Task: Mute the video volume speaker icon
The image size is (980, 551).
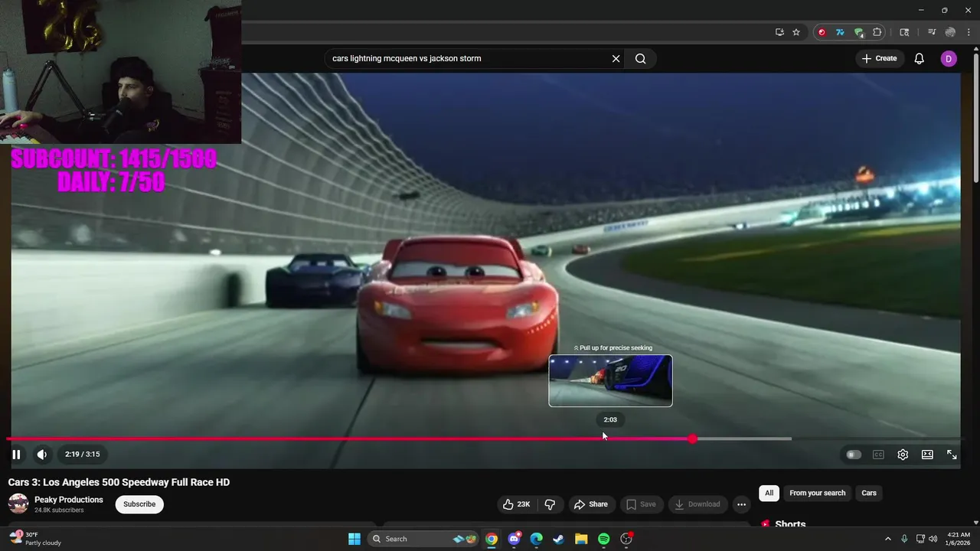Action: pos(42,455)
